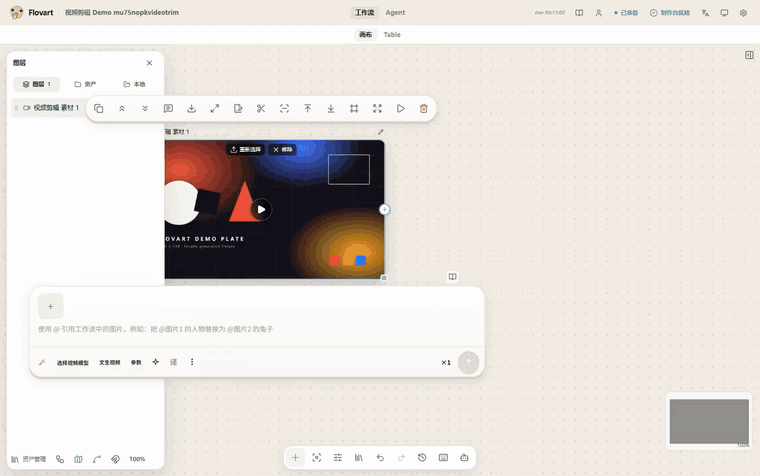Add reference with plus tile in prompt
Viewport: 760px width, 476px height.
(50, 306)
